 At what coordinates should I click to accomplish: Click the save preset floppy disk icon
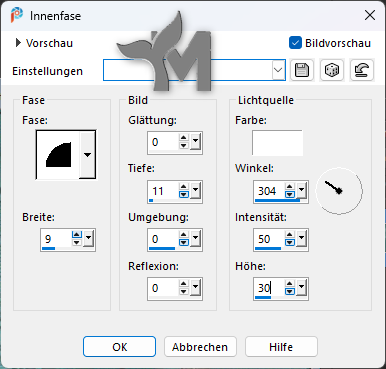click(302, 70)
